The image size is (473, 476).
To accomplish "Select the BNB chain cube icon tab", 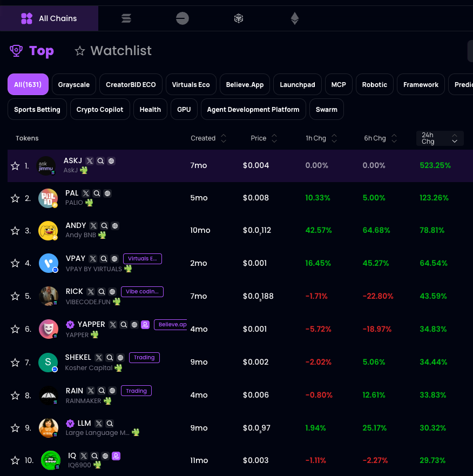I will 239,18.
